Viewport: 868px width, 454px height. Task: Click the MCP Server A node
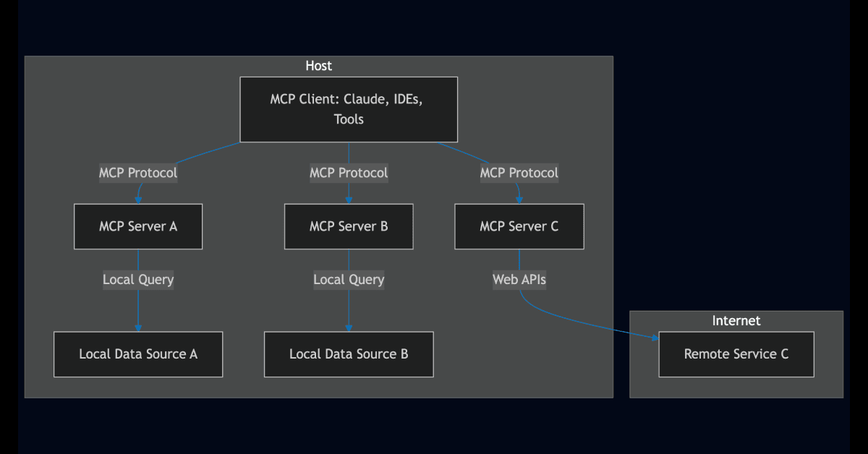tap(138, 226)
